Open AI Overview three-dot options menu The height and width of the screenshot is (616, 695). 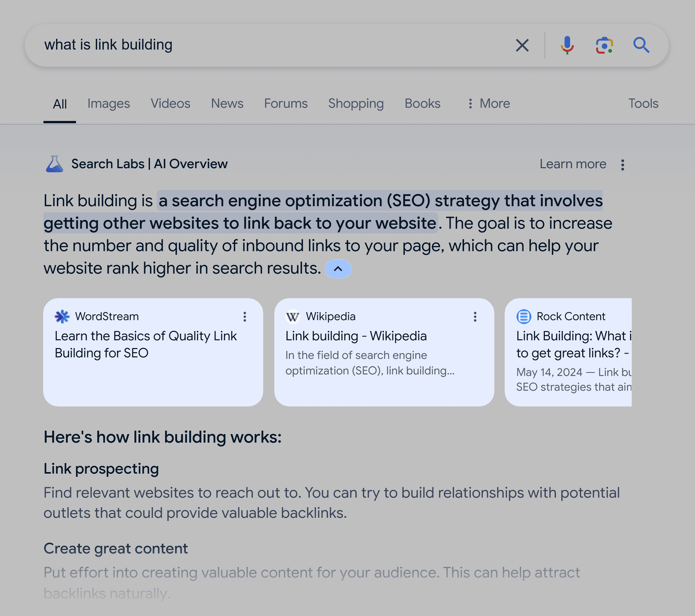(622, 165)
